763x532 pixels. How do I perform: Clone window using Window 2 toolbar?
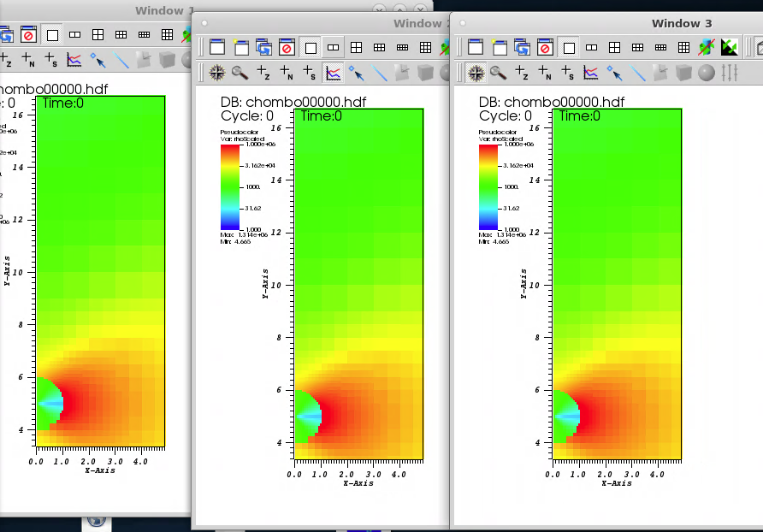click(x=263, y=47)
